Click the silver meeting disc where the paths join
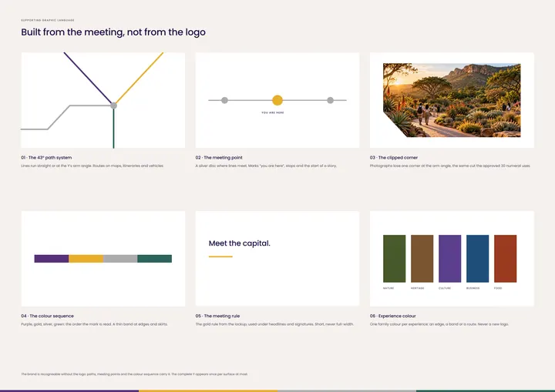555x392 pixels. tap(113, 106)
